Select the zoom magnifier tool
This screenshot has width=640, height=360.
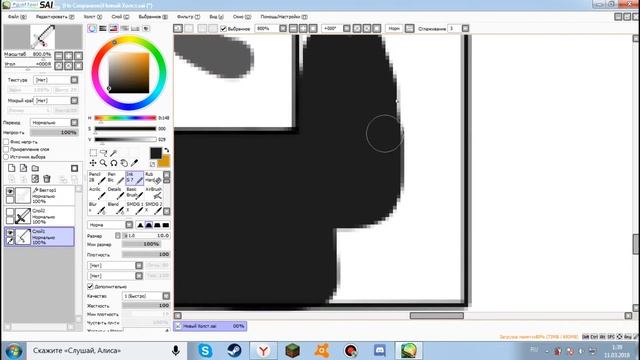point(103,163)
